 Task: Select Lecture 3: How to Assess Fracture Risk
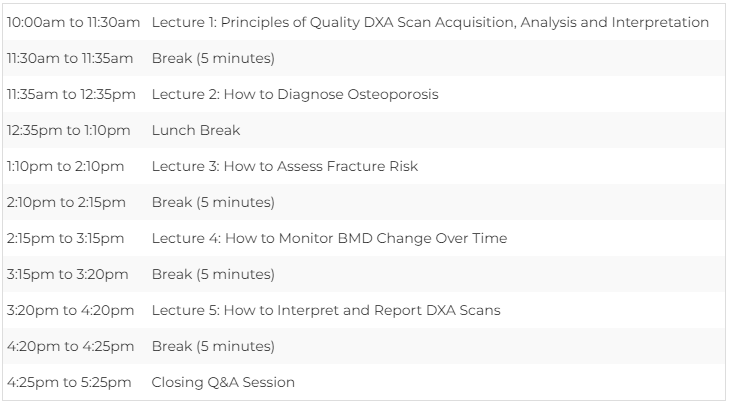coord(285,166)
